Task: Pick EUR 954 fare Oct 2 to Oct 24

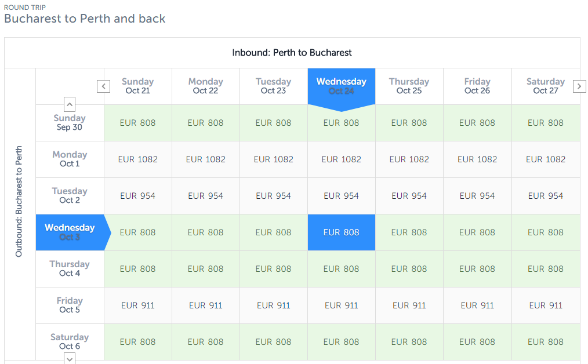Action: [341, 196]
